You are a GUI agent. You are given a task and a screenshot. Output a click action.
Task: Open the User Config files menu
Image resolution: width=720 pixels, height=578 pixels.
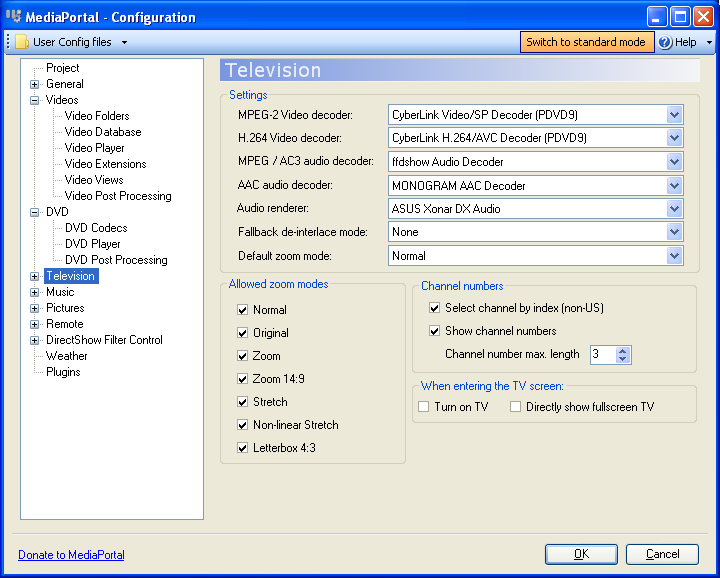[x=72, y=42]
